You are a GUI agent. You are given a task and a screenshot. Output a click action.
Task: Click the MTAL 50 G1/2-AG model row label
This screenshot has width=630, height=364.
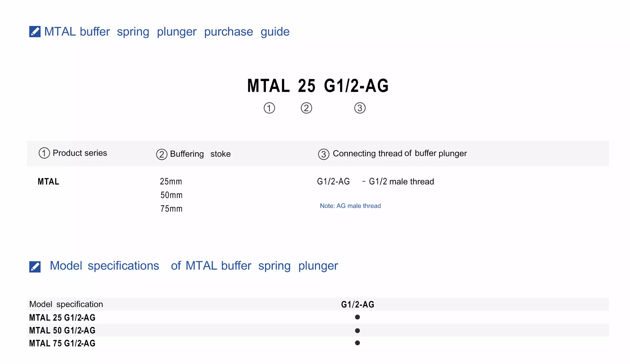pyautogui.click(x=62, y=331)
